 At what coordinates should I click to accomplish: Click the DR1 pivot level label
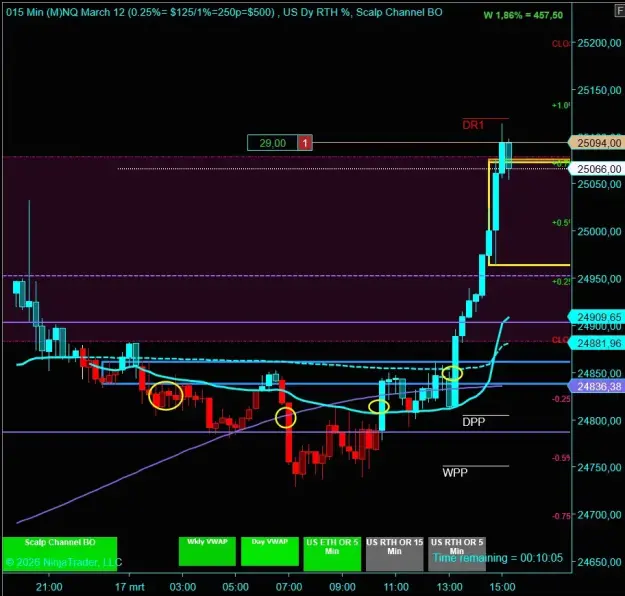pyautogui.click(x=473, y=125)
